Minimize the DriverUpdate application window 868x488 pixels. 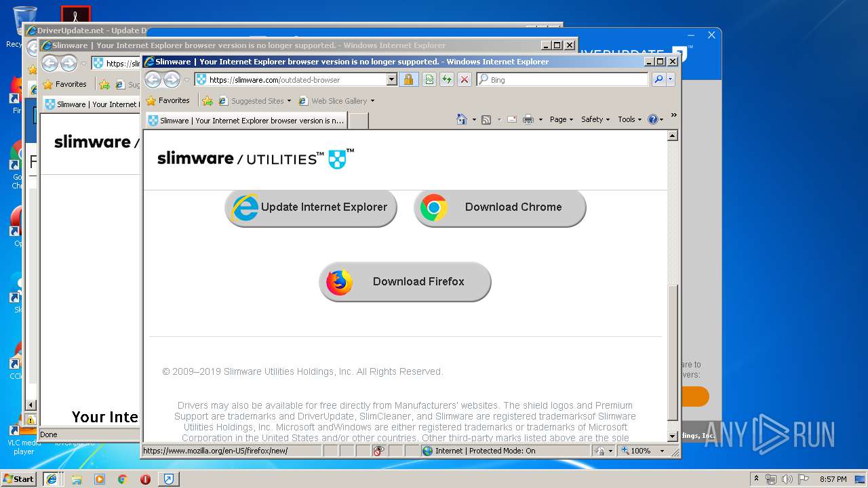click(x=691, y=35)
